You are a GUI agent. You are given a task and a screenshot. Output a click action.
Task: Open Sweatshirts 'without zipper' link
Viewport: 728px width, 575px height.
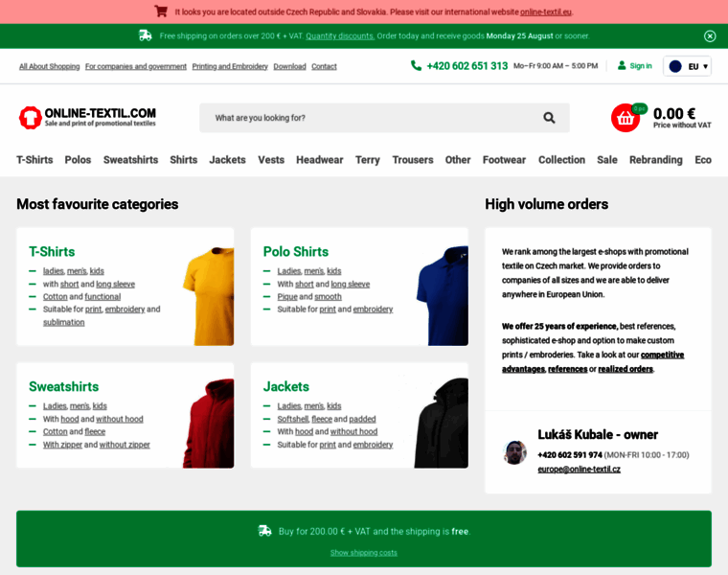click(x=125, y=445)
